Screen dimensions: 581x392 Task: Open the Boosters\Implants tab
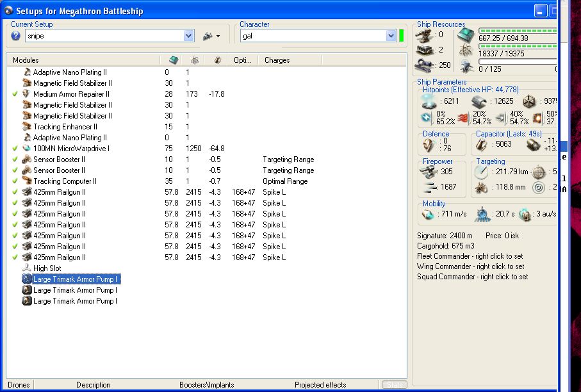pyautogui.click(x=206, y=385)
